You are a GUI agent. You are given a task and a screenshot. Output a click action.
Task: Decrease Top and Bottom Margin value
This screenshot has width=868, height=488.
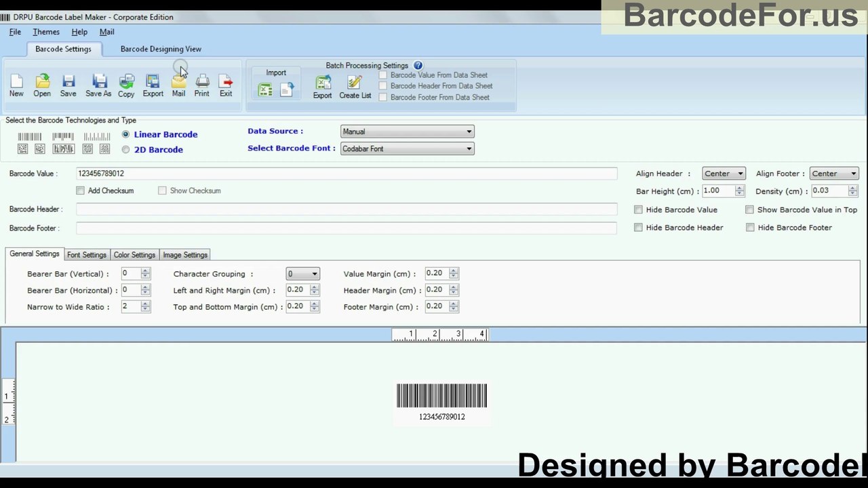[x=314, y=310]
